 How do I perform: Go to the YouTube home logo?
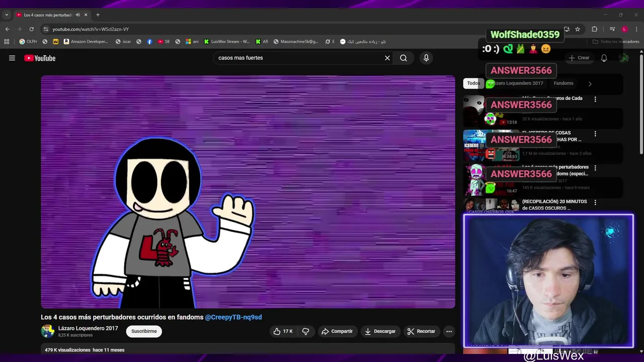[40, 58]
